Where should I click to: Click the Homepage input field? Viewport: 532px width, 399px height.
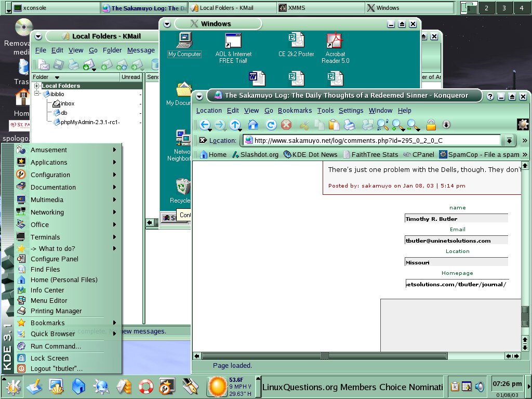456,284
